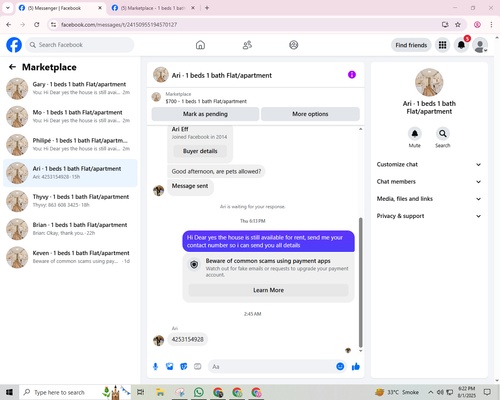This screenshot has height=400, width=500.
Task: Click the Search Facebook field
Action: click(x=80, y=45)
